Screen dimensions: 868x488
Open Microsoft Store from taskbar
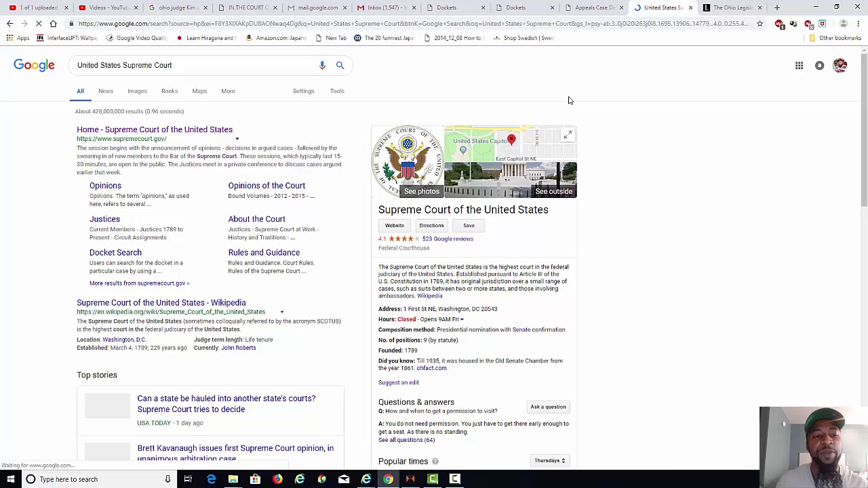[x=255, y=479]
